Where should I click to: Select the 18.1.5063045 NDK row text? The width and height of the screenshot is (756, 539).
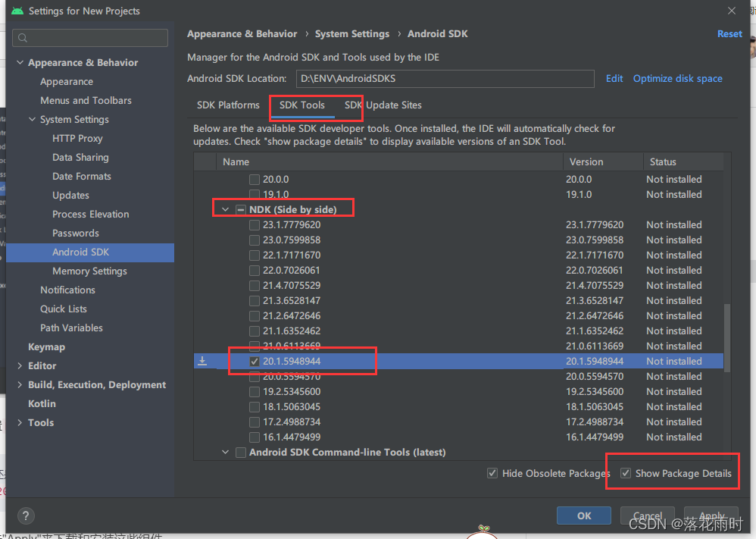292,407
